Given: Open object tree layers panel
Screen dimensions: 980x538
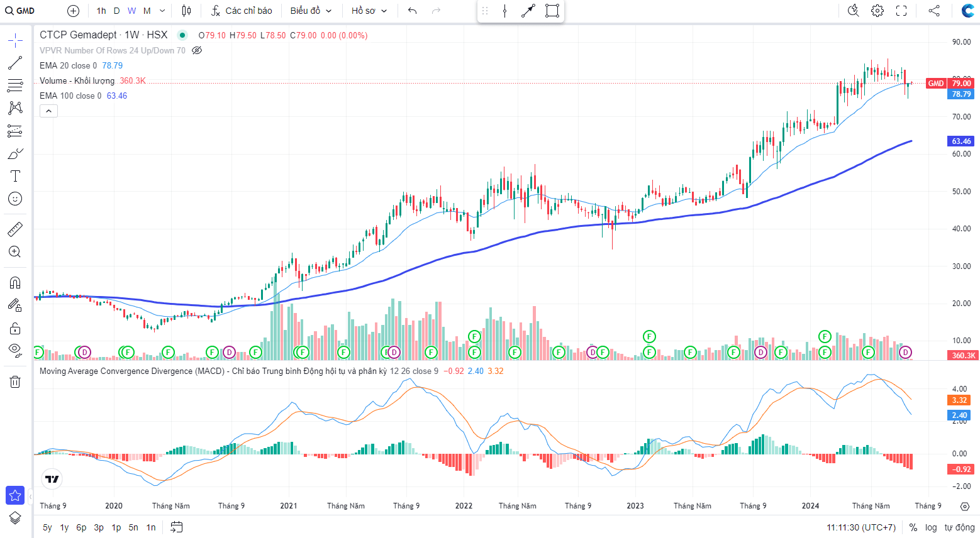Looking at the screenshot, I should (x=15, y=518).
